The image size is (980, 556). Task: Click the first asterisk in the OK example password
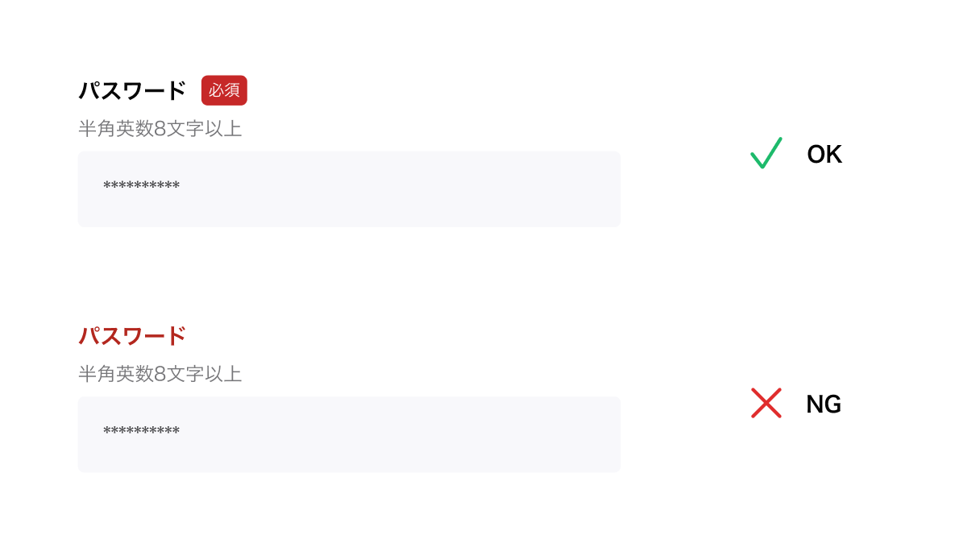107,186
